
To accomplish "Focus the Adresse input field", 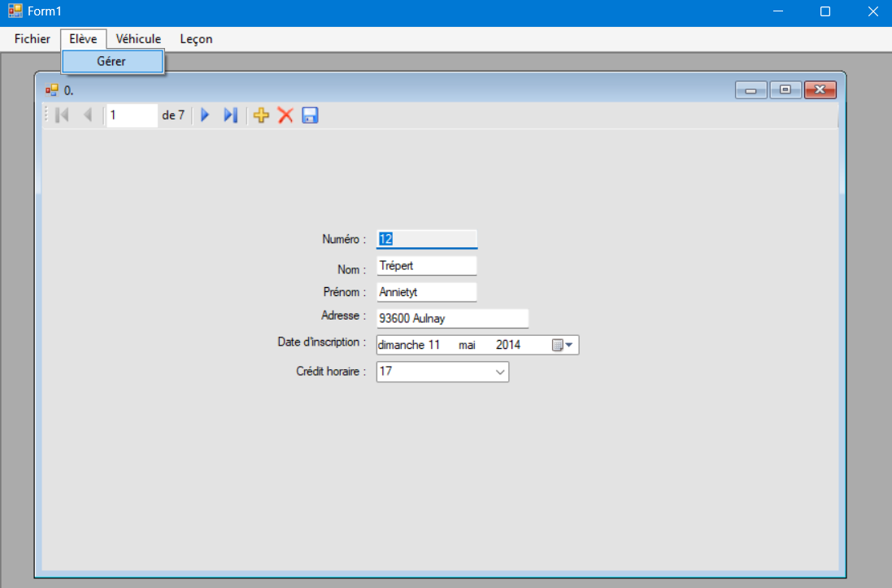I will coord(452,319).
